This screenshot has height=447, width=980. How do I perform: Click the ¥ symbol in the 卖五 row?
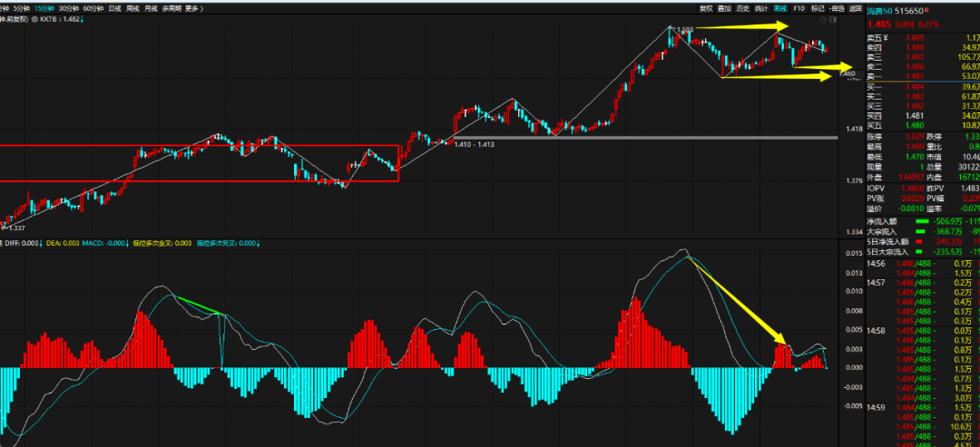886,37
